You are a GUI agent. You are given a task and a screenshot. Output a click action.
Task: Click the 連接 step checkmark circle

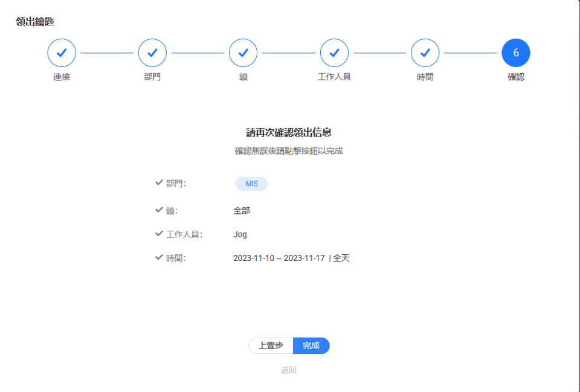(62, 53)
